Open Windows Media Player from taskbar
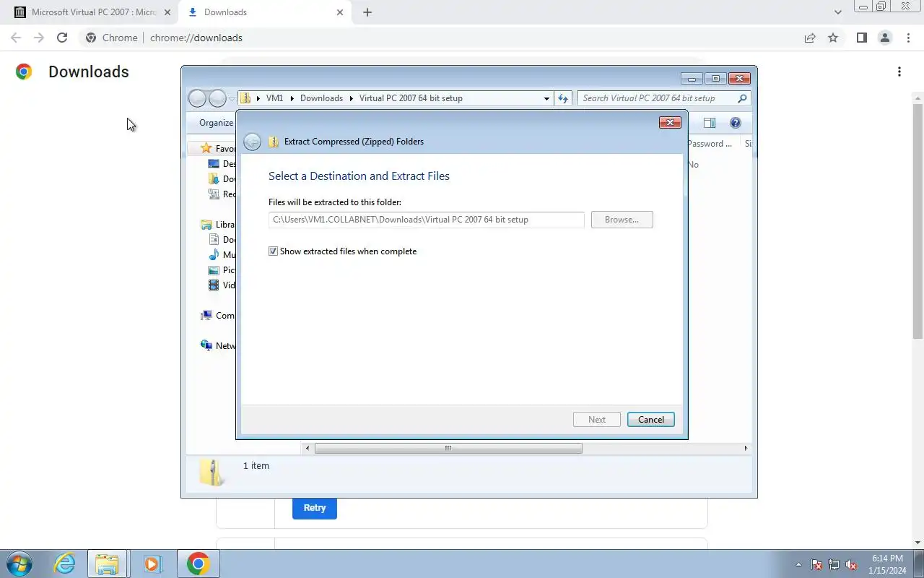This screenshot has height=578, width=924. (x=152, y=564)
